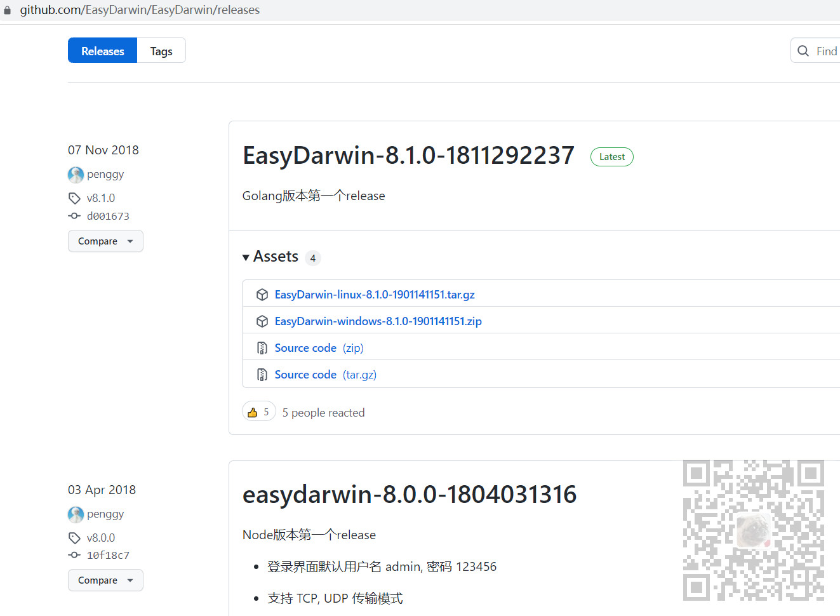
Task: Open commit 10f18c7
Action: (108, 555)
